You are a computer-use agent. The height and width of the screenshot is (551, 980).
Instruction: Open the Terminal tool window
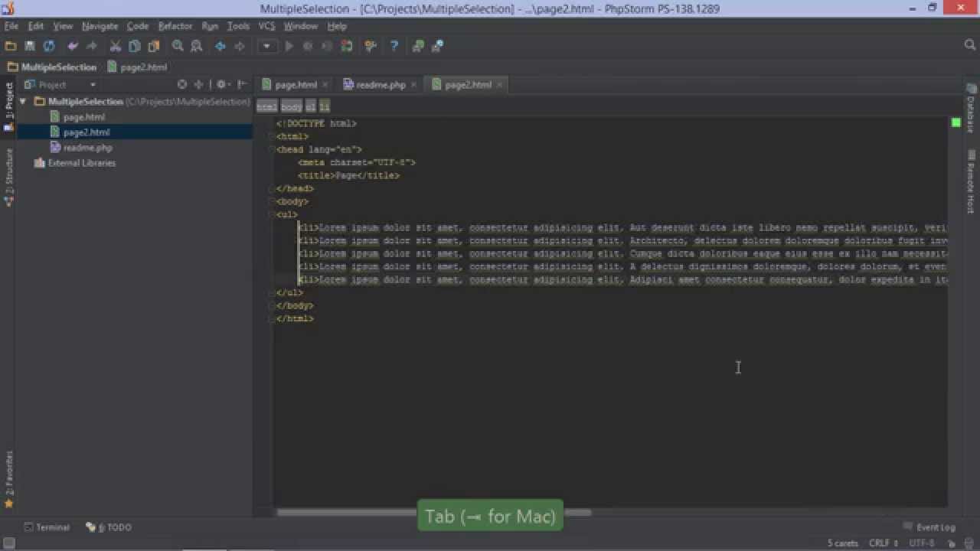pos(47,527)
